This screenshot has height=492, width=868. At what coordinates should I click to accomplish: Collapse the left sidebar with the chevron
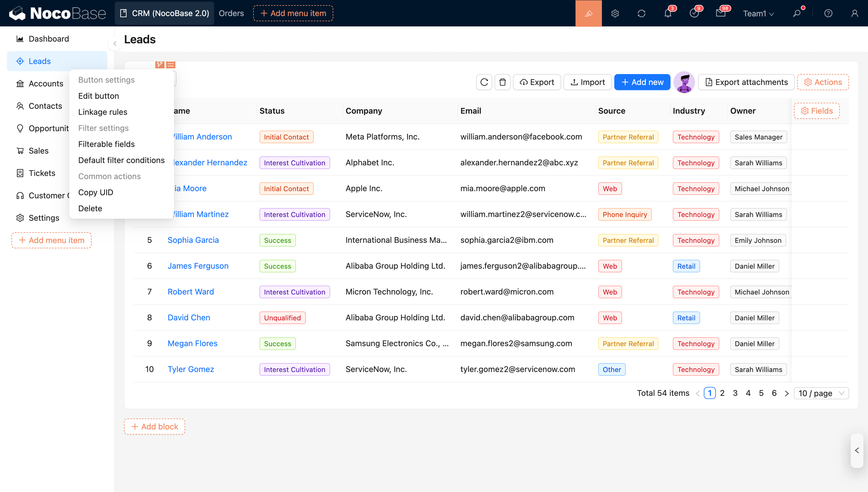pyautogui.click(x=115, y=44)
